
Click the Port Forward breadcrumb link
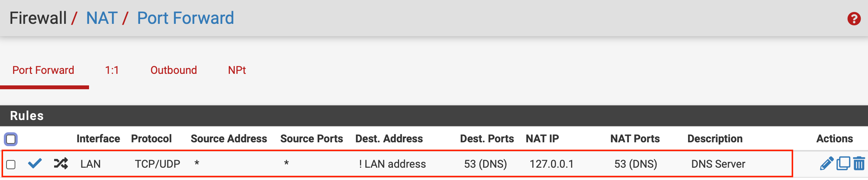click(185, 18)
